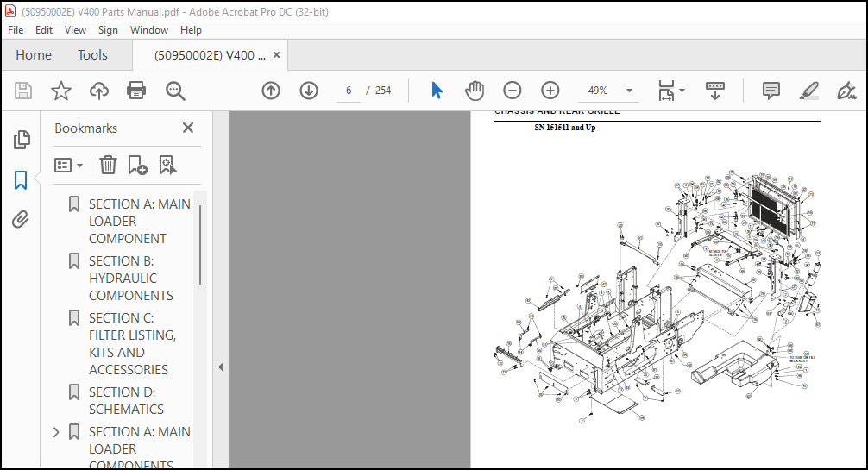Click the bookmarks panel vertical scrollbar
This screenshot has height=470, width=868.
point(200,245)
